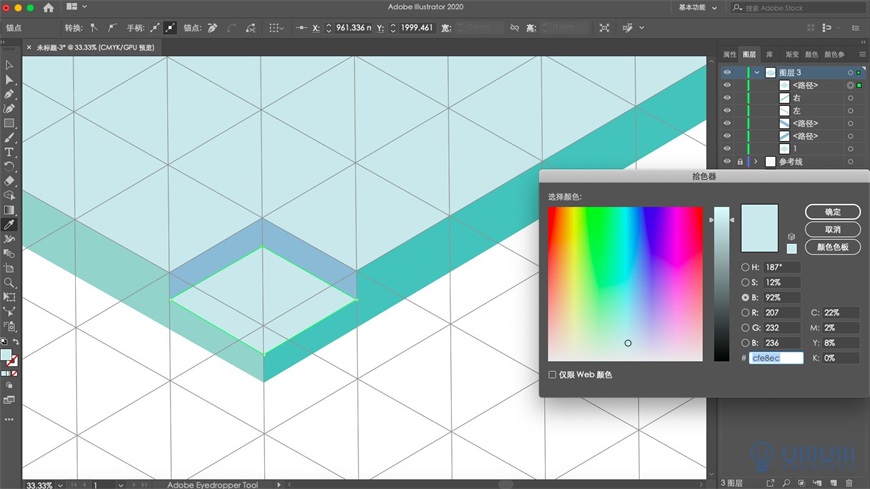Click the Gradient tool icon

click(9, 210)
